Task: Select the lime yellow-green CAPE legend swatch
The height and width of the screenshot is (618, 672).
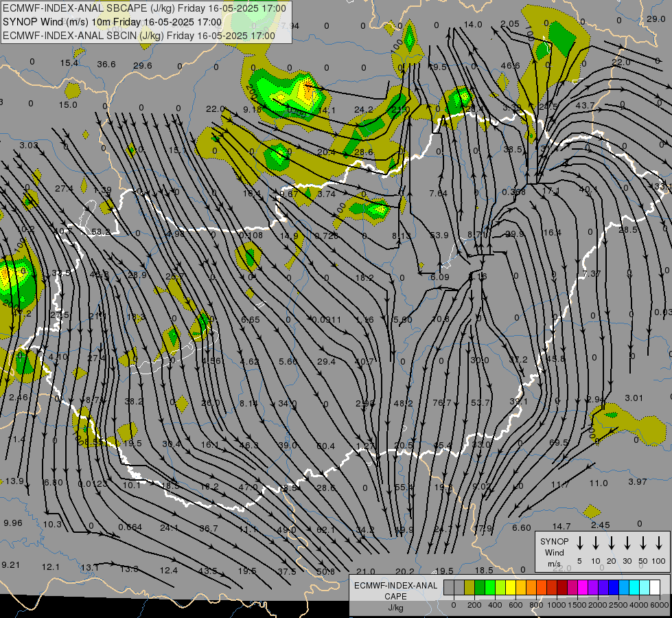Action: click(x=500, y=587)
